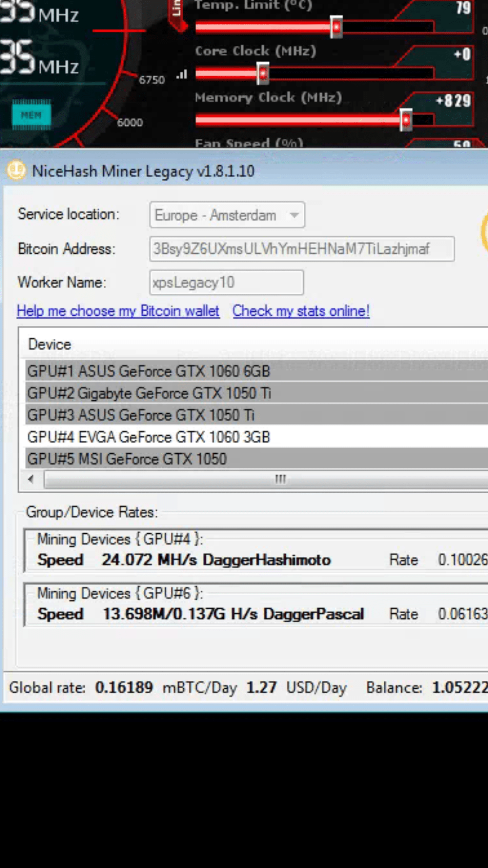This screenshot has height=868, width=488.
Task: Select GPU#4 EVGA GeForce GTX 1060 3GB row
Action: click(x=148, y=437)
